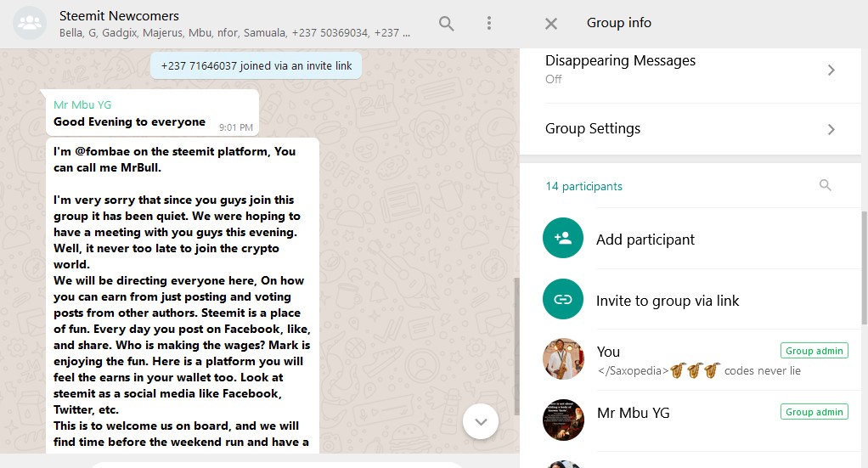This screenshot has height=468, width=868.
Task: Click Group admin badge beside You
Action: coord(814,351)
